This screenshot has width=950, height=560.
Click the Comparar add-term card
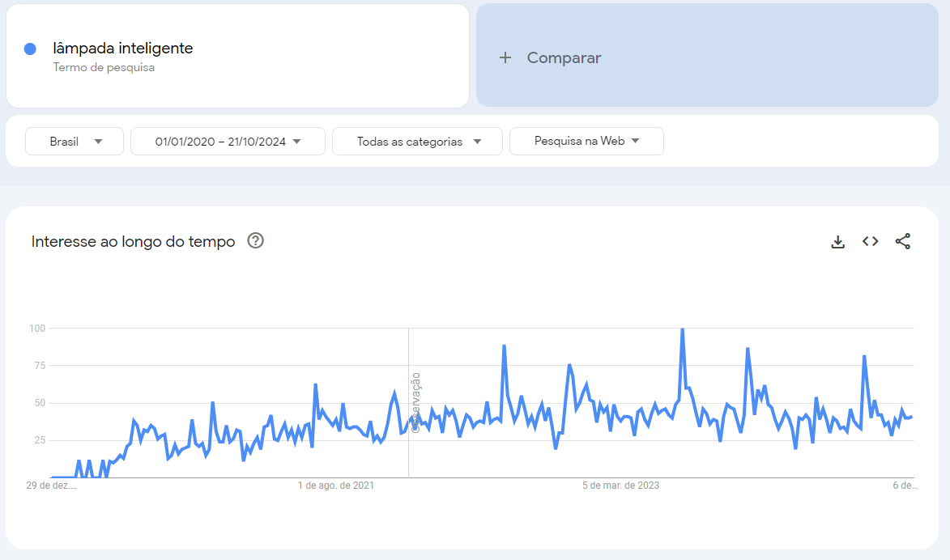click(707, 56)
